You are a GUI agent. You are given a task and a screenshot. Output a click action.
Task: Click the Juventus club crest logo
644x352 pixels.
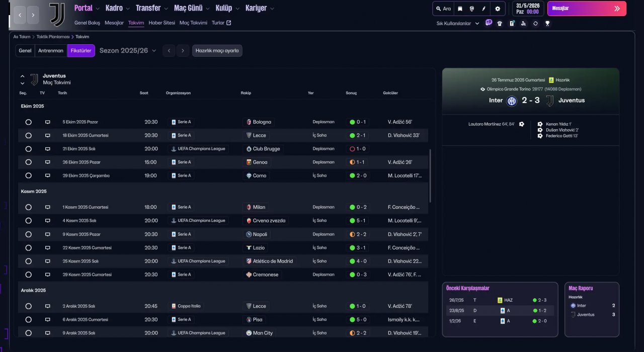click(57, 14)
